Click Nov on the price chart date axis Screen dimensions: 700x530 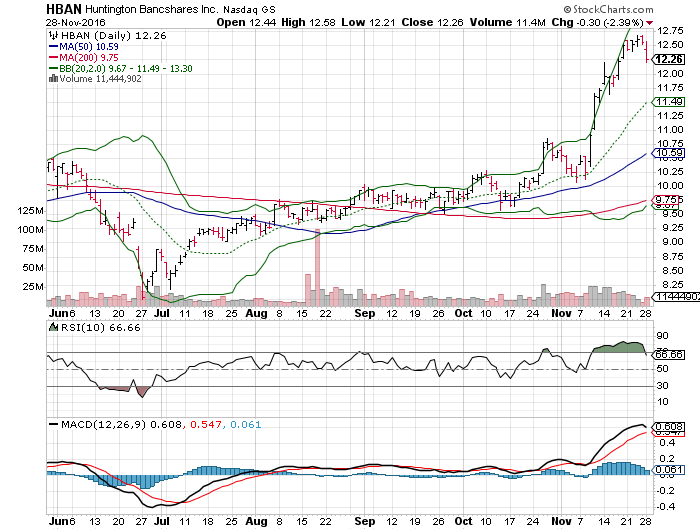coord(561,313)
